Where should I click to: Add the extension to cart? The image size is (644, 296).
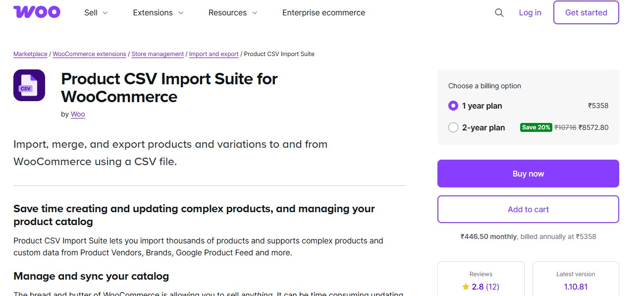(x=528, y=209)
